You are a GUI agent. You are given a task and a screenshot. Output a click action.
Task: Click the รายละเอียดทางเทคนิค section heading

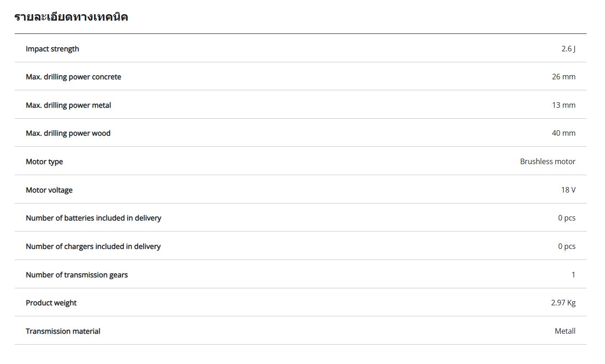(x=71, y=17)
